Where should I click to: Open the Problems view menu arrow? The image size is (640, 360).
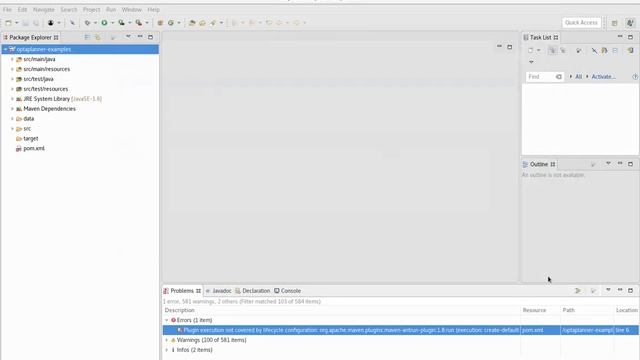608,290
